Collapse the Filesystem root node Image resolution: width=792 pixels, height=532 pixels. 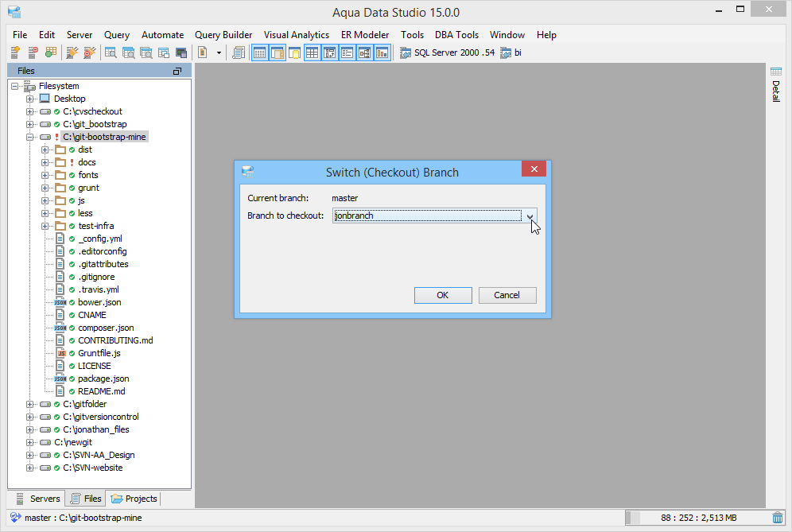pyautogui.click(x=14, y=86)
